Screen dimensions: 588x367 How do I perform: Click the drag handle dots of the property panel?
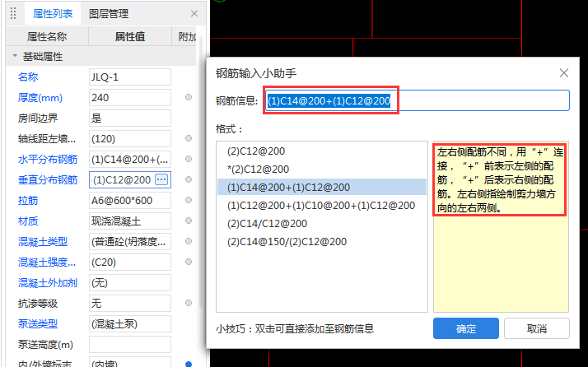click(13, 13)
